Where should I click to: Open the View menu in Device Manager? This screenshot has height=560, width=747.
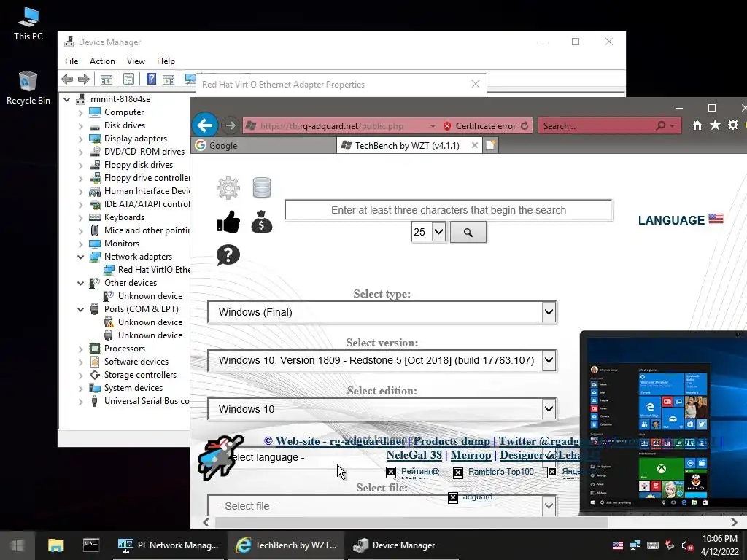136,61
